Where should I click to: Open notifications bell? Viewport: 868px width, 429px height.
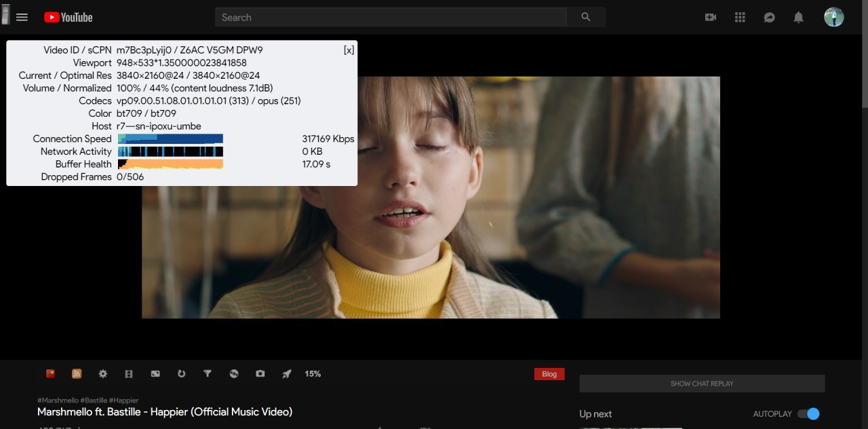pos(799,17)
